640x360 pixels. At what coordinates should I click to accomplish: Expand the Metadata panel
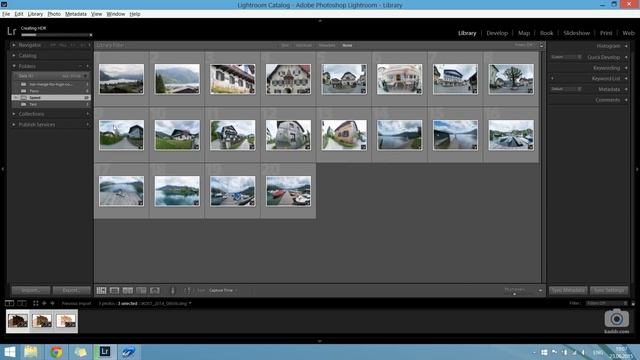[626, 89]
